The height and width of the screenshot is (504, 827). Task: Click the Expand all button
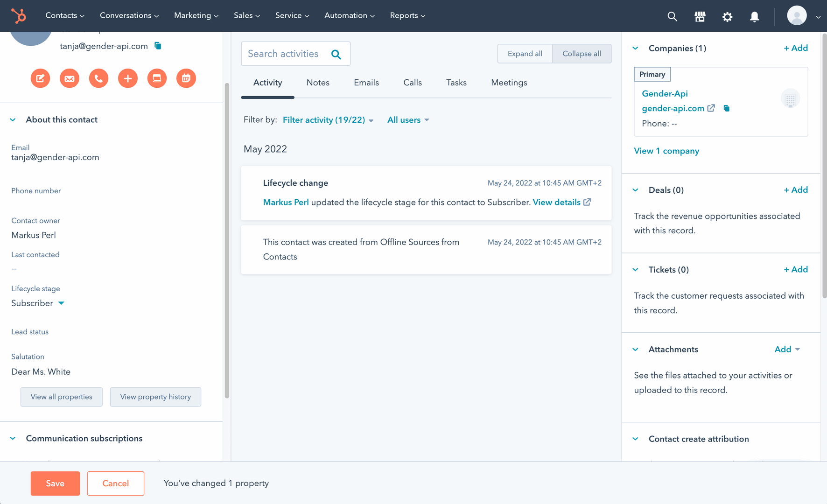(525, 54)
